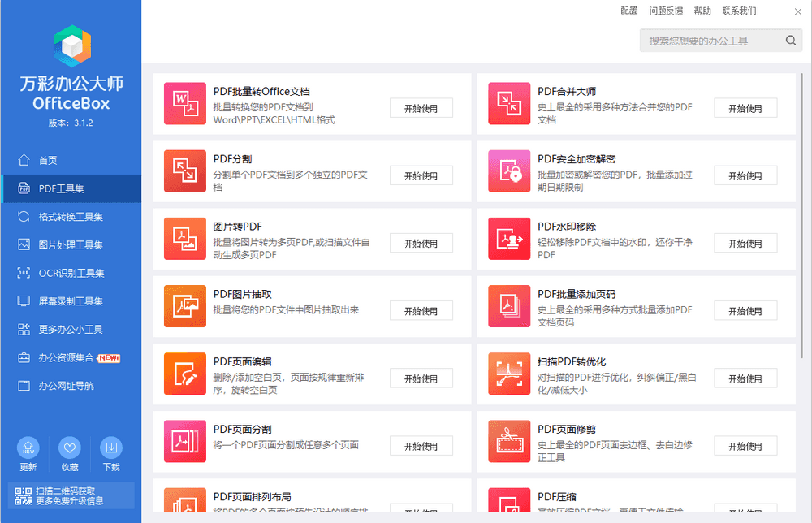This screenshot has height=523, width=812.
Task: Open the PDF图片抽取 tool icon
Action: 184,306
